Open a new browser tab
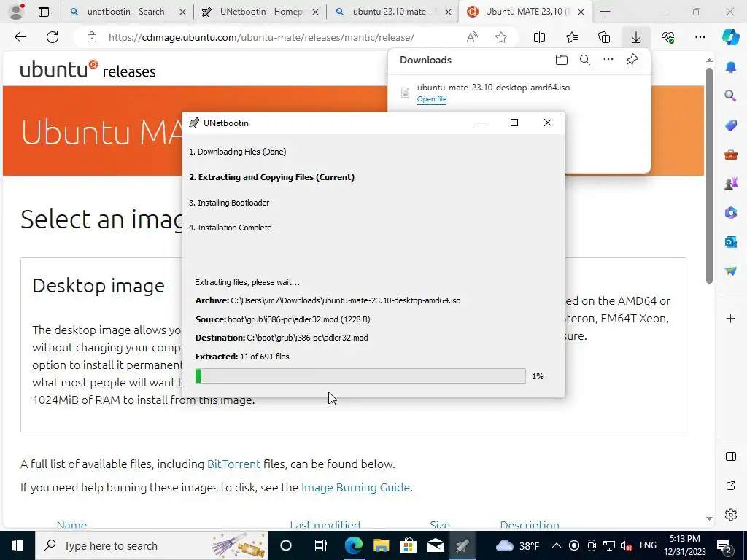 (x=605, y=12)
